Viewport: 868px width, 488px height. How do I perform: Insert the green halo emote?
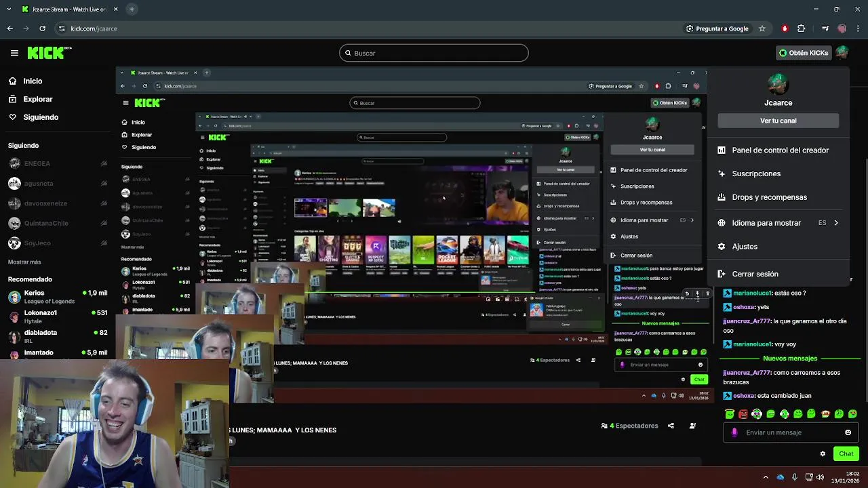tap(730, 413)
